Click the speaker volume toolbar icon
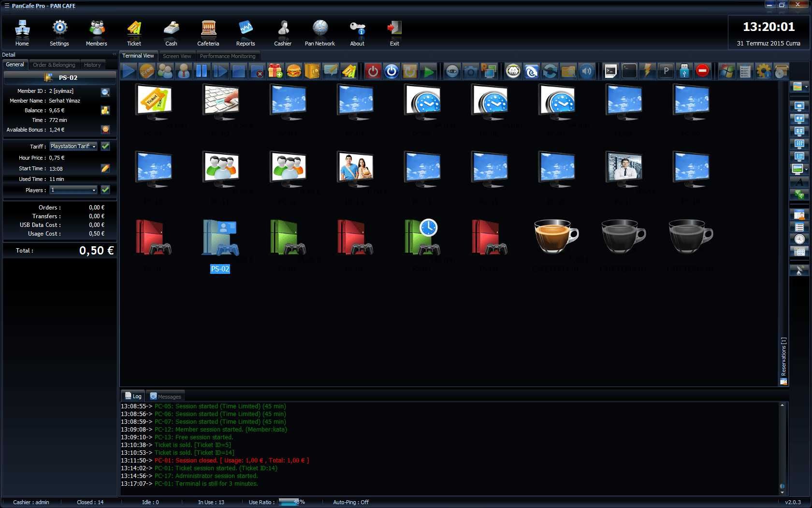Viewport: 812px width, 508px height. pyautogui.click(x=586, y=72)
